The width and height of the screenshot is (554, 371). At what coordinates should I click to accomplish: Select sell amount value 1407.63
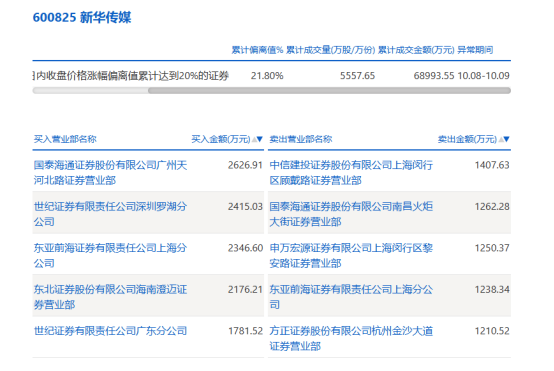tap(492, 165)
